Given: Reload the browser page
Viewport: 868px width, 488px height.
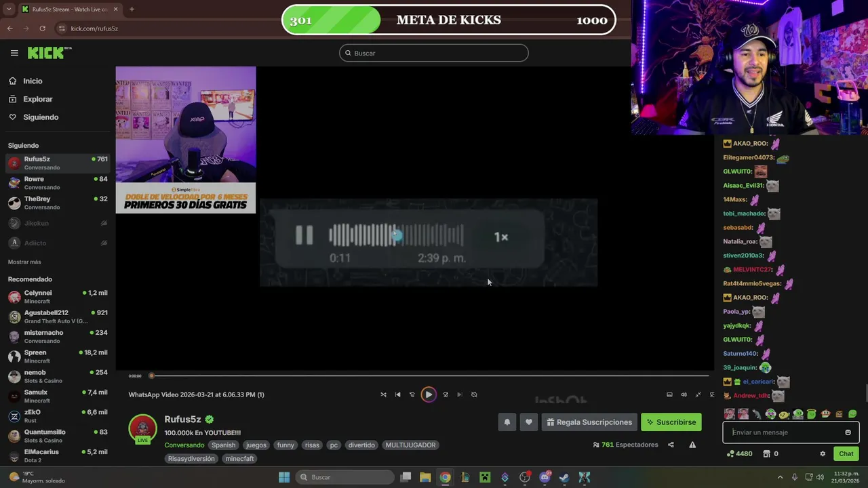Looking at the screenshot, I should (42, 28).
